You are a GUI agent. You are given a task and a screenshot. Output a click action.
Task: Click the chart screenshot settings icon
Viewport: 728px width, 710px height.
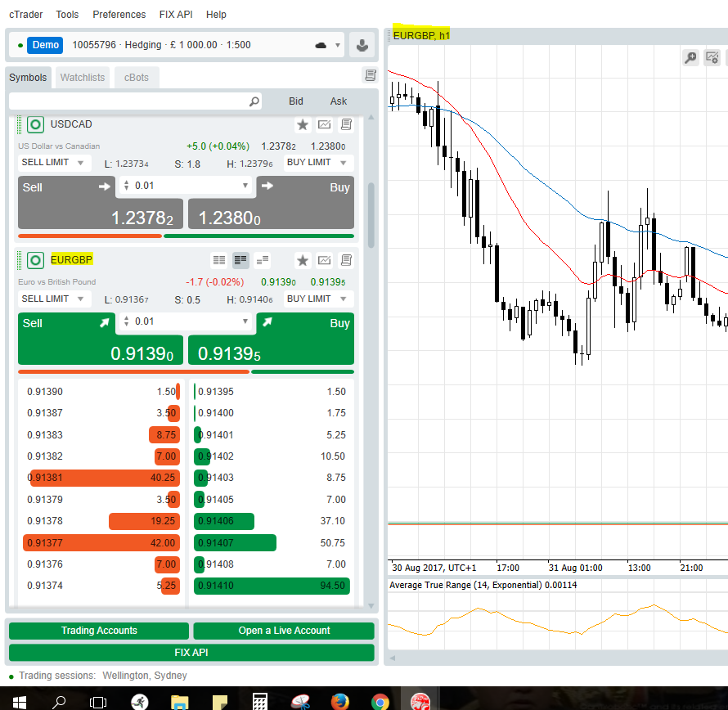(x=712, y=57)
